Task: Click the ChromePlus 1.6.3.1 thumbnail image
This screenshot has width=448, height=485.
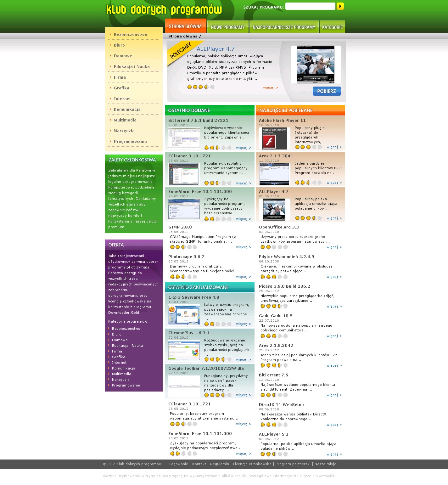Action: (x=184, y=350)
